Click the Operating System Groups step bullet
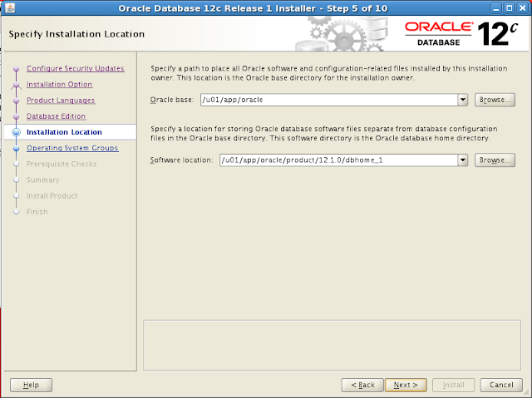This screenshot has width=532, height=398. [x=16, y=148]
